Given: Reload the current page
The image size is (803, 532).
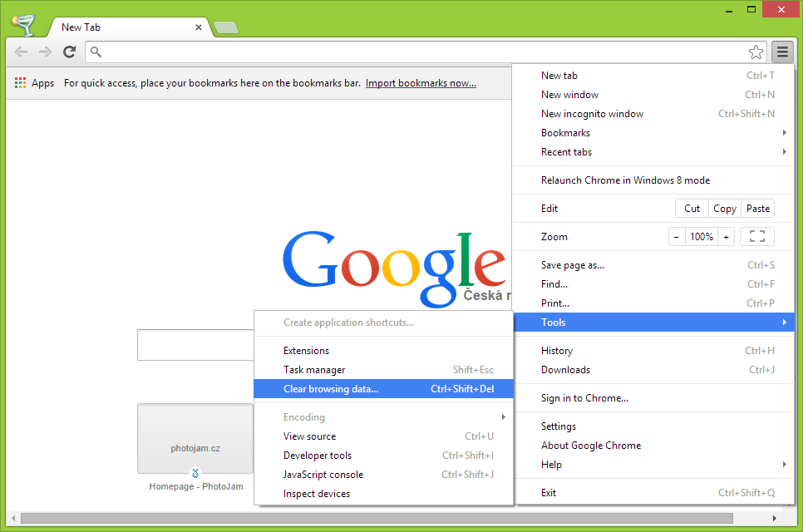Looking at the screenshot, I should pyautogui.click(x=69, y=52).
